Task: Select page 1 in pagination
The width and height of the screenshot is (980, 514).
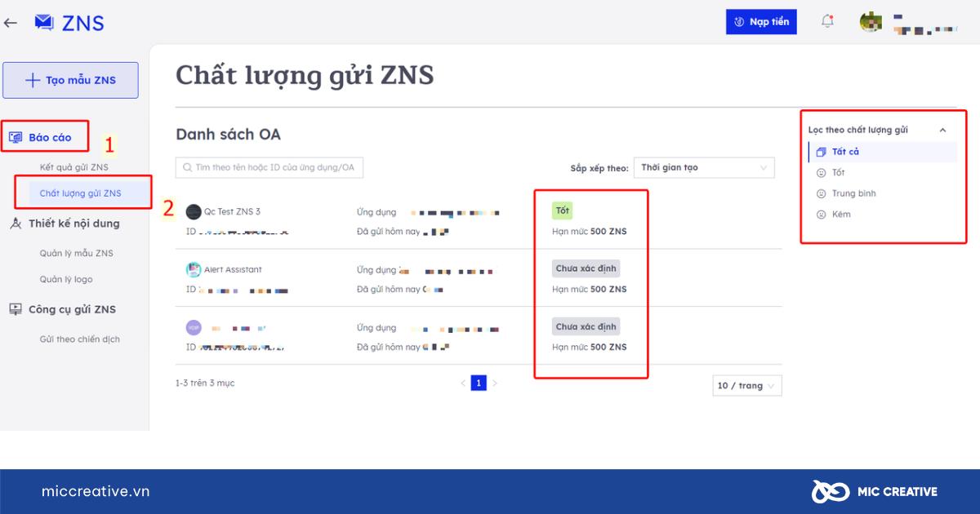Action: pyautogui.click(x=479, y=383)
